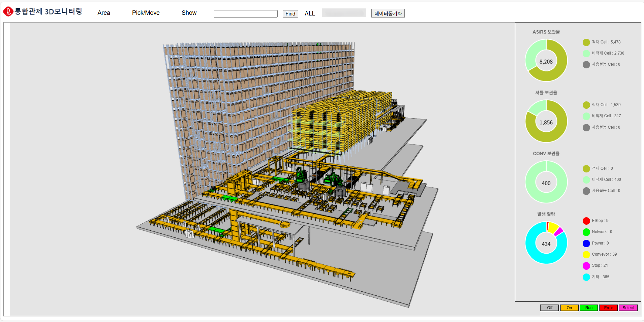
Task: Click the red logo icon beside the title
Action: pos(8,11)
